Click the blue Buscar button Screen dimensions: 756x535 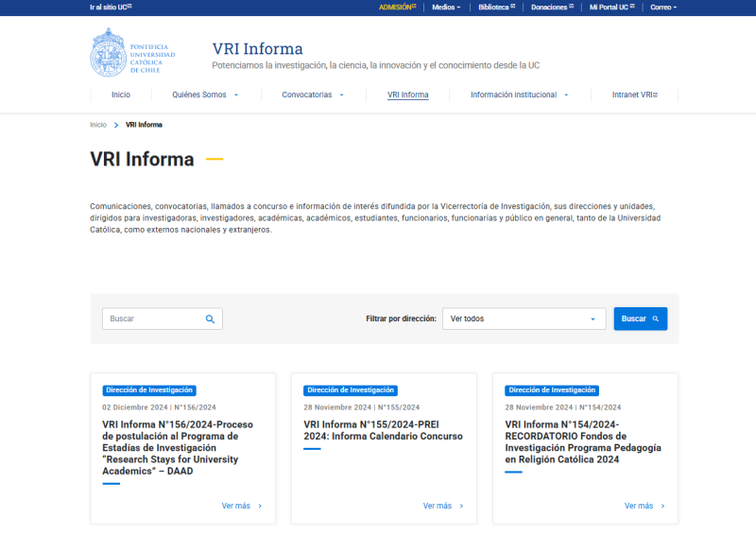(641, 319)
